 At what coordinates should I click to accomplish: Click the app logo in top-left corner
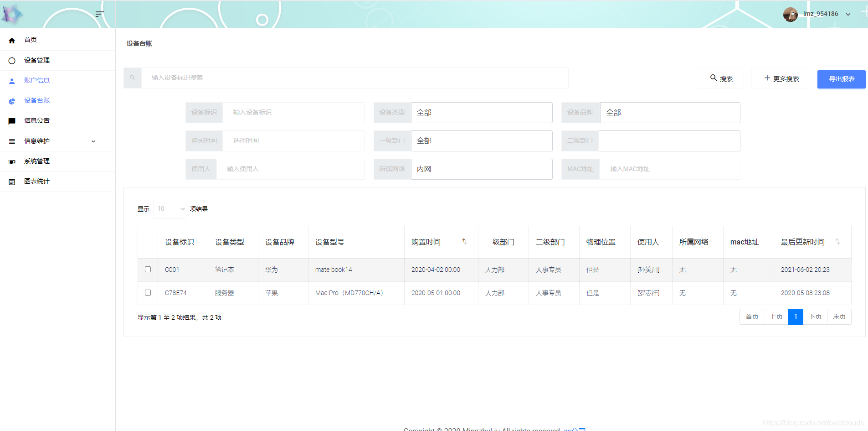pos(12,14)
